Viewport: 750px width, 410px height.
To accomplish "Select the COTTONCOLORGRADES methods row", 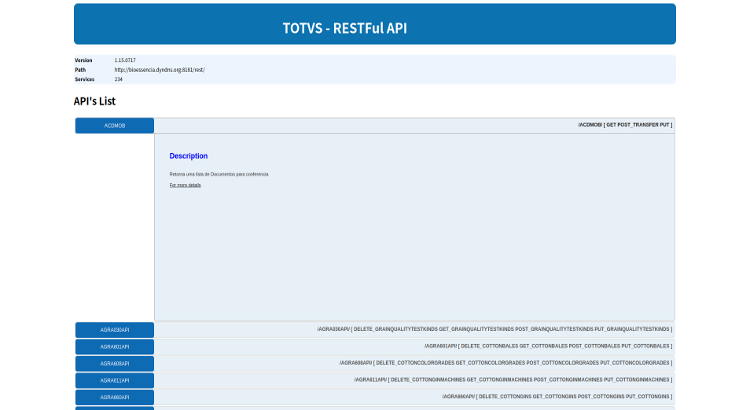I will [414, 363].
